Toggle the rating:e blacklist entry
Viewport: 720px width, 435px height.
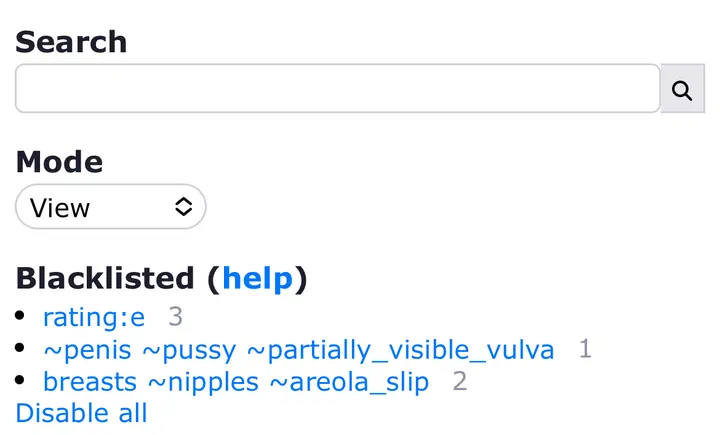94,317
